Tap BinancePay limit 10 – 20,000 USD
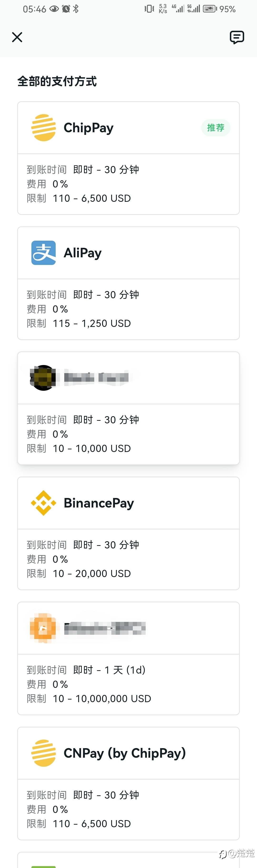The height and width of the screenshot is (868, 257). coord(92,574)
